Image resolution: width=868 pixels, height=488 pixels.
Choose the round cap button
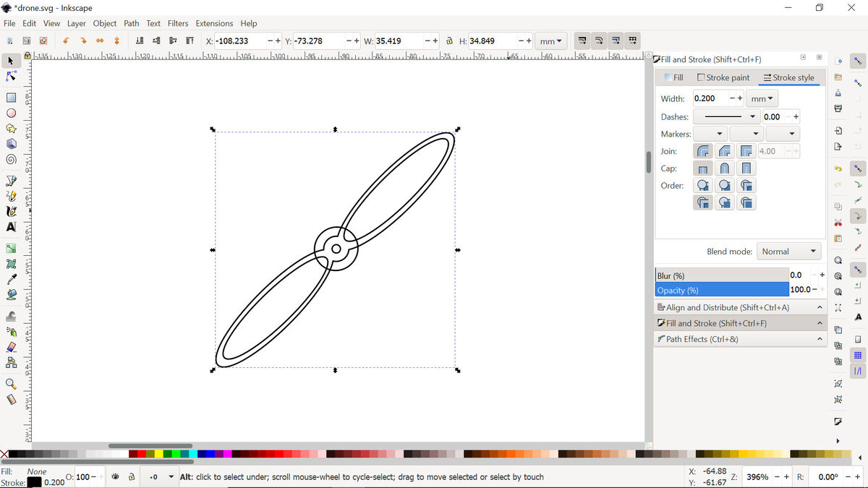pyautogui.click(x=724, y=168)
